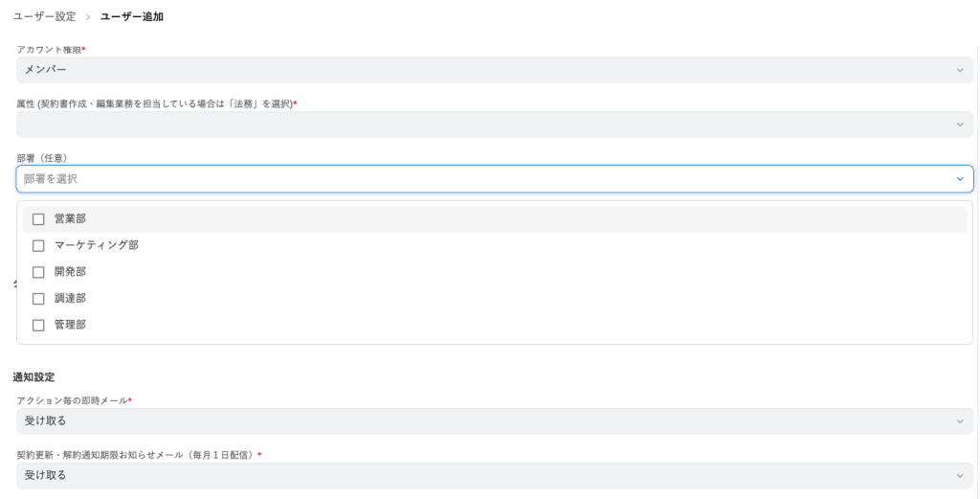
Task: Click the ユーザー追加 breadcrumb title
Action: pyautogui.click(x=131, y=17)
